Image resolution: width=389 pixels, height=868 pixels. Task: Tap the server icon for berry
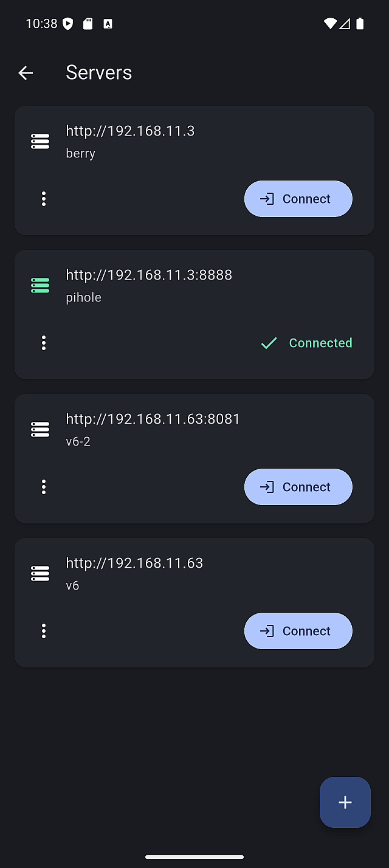[40, 142]
